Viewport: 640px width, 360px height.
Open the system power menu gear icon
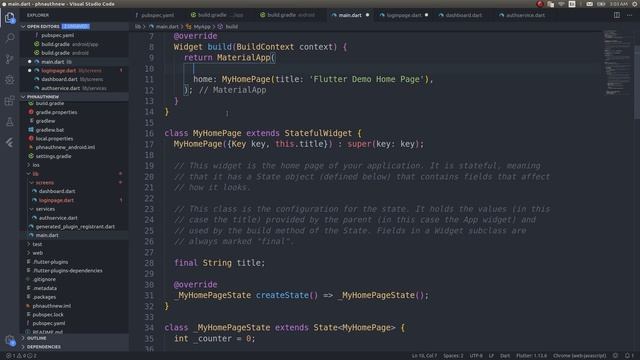pos(635,4)
